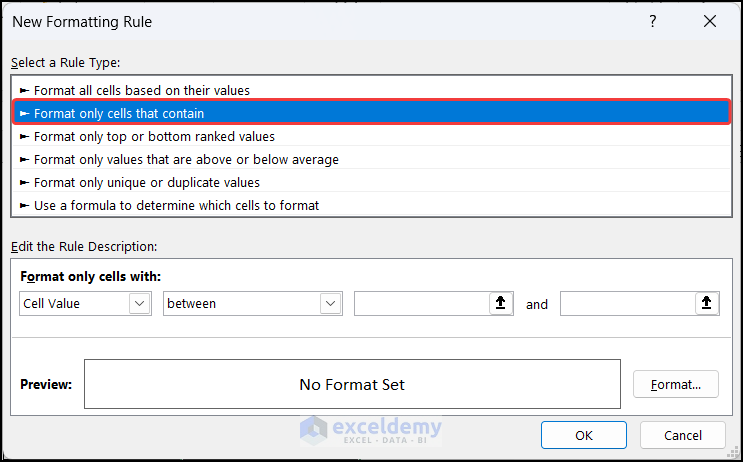Click the dialog title 'New Formatting Rule'
The width and height of the screenshot is (743, 462).
pos(82,21)
